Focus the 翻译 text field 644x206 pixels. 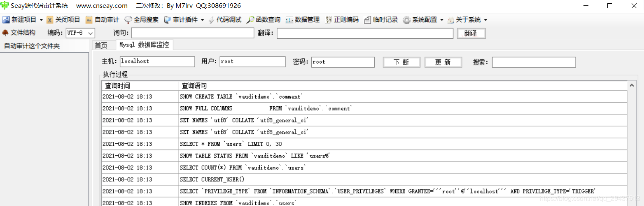[365, 33]
